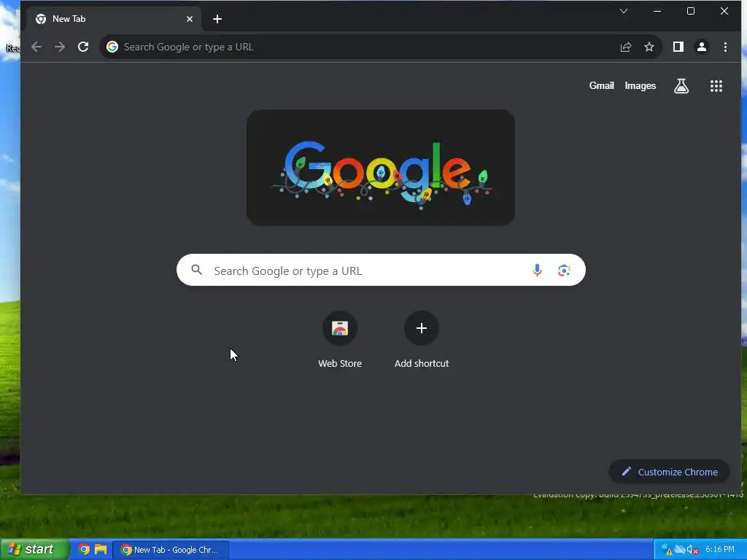Image resolution: width=747 pixels, height=560 pixels.
Task: Open the Web Store shortcut
Action: [340, 340]
